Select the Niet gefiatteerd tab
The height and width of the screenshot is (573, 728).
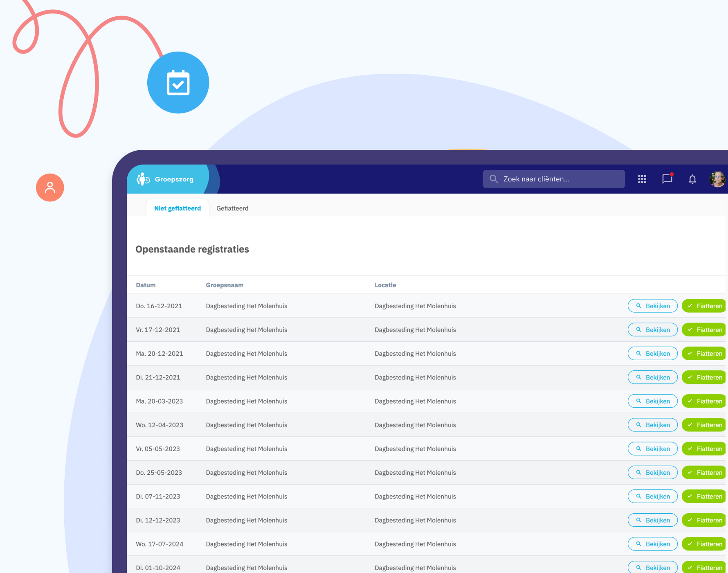pyautogui.click(x=178, y=208)
